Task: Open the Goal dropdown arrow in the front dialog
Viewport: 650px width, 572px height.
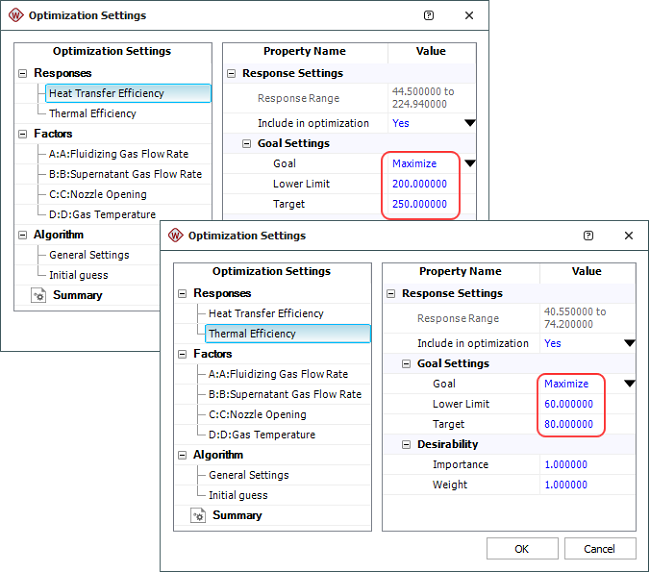Action: click(x=629, y=384)
